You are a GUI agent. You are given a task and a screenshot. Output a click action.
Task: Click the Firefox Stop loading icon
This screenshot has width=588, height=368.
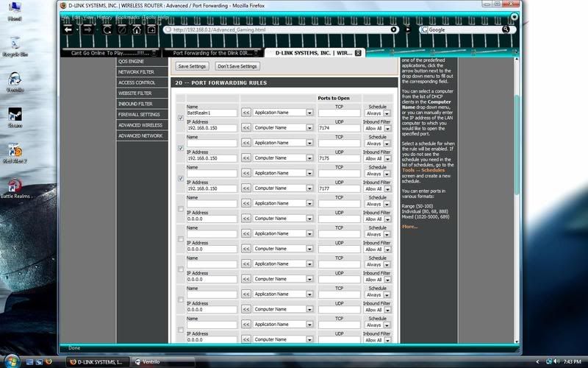pyautogui.click(x=121, y=30)
